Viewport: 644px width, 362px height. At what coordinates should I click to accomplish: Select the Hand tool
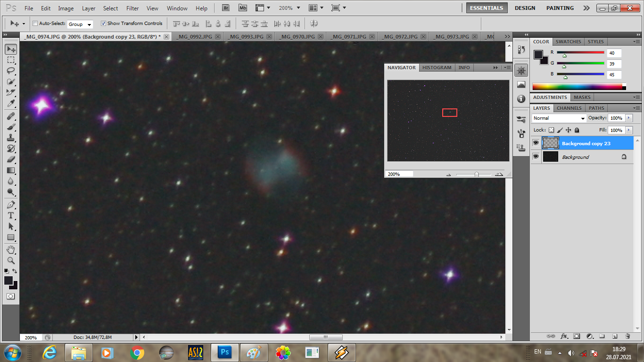tap(11, 249)
